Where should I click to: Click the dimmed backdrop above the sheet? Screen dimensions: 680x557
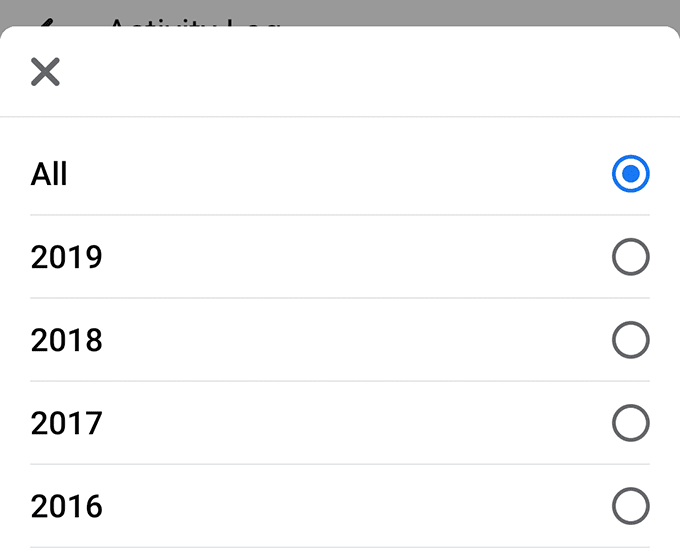coord(480,12)
